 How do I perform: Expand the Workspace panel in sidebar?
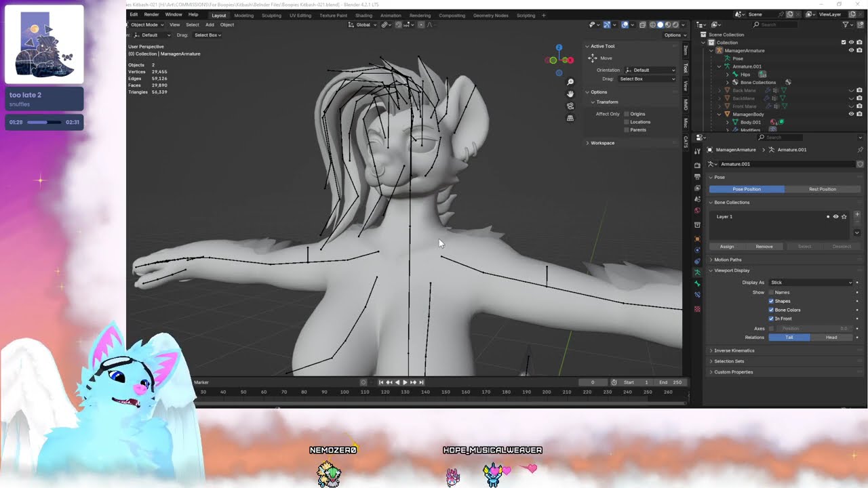(602, 143)
